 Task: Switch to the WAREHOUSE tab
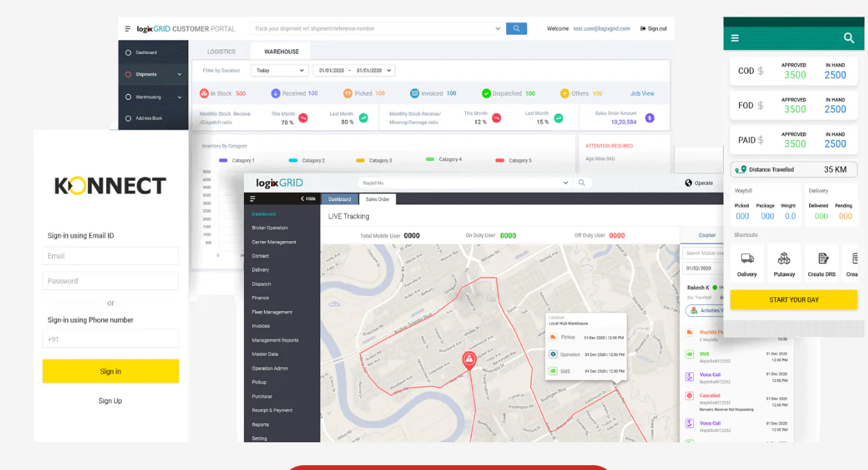tap(281, 51)
